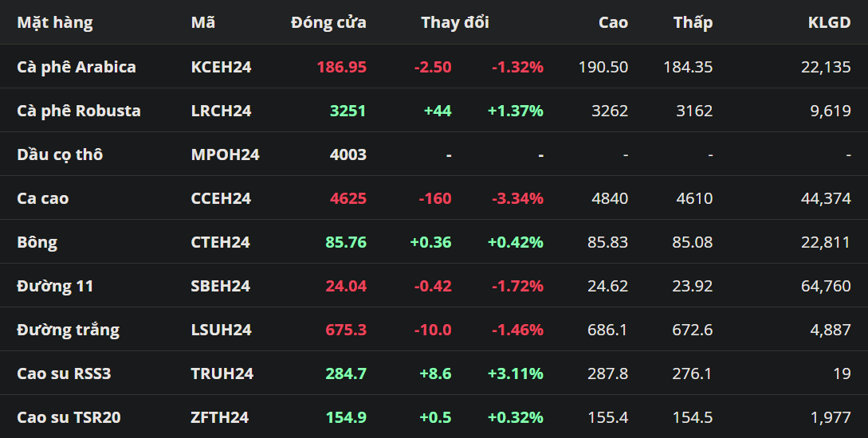868x438 pixels.
Task: Open the Cà phê Arabica row
Action: click(77, 67)
